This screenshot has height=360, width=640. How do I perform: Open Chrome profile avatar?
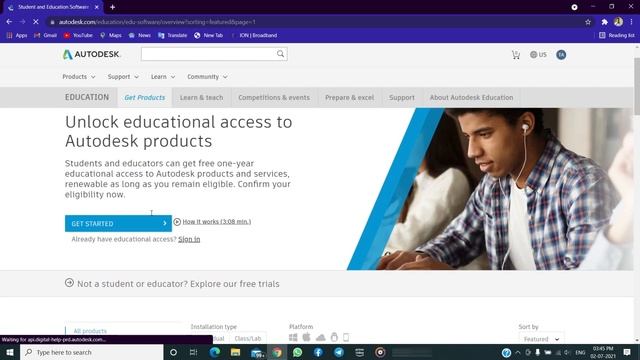(618, 22)
